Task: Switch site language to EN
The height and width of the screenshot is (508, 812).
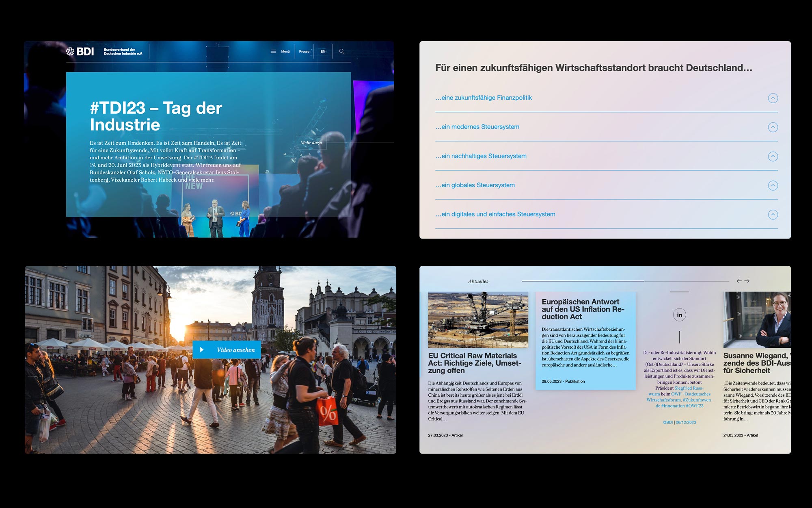Action: [323, 52]
